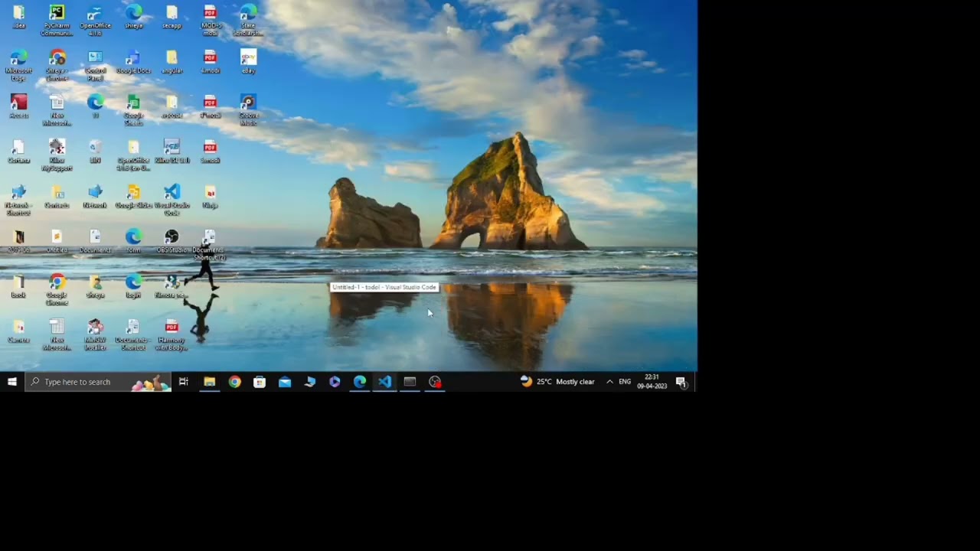This screenshot has width=980, height=551.
Task: Open the notification center icon
Action: 681,382
